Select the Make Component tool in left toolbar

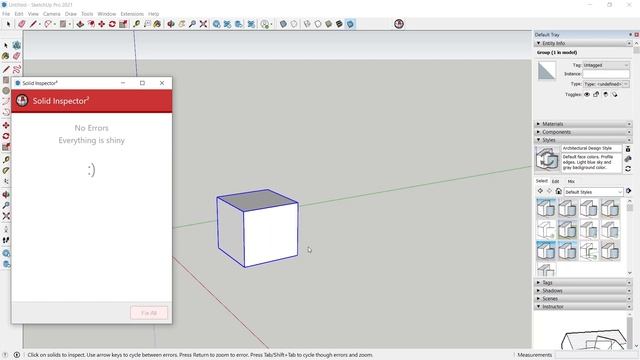pyautogui.click(x=17, y=45)
